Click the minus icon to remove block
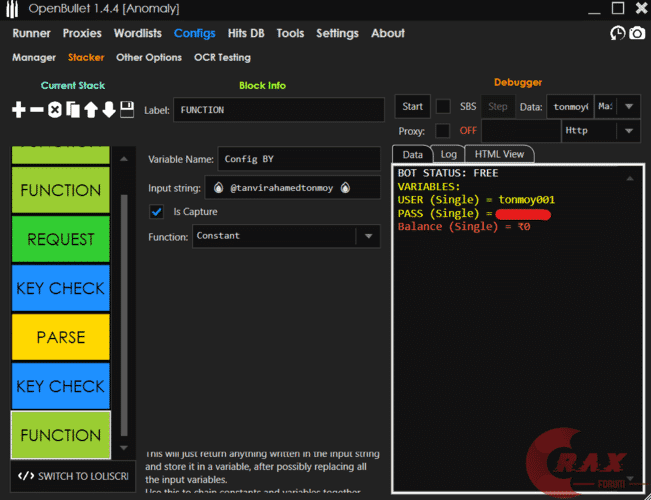This screenshot has height=500, width=651. point(37,109)
